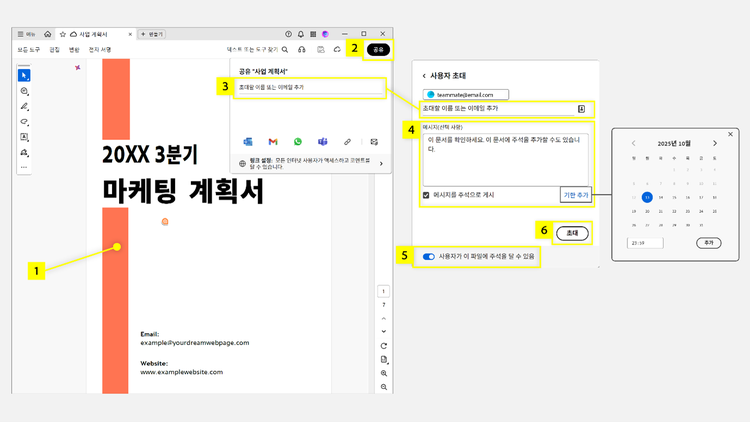Screen dimensions: 750x422
Task: Select the highlighted date 13 in the calendar
Action: [x=647, y=197]
